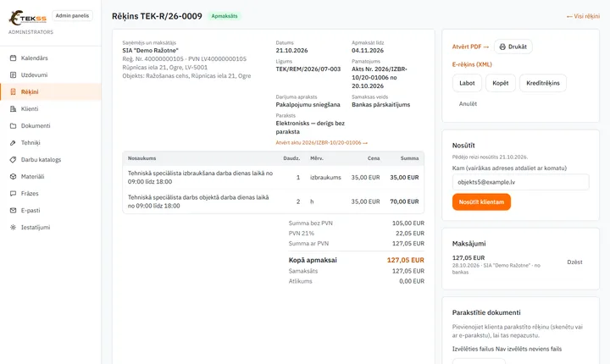Click the Dokumenti folder icon
This screenshot has height=364, width=610.
coord(13,125)
